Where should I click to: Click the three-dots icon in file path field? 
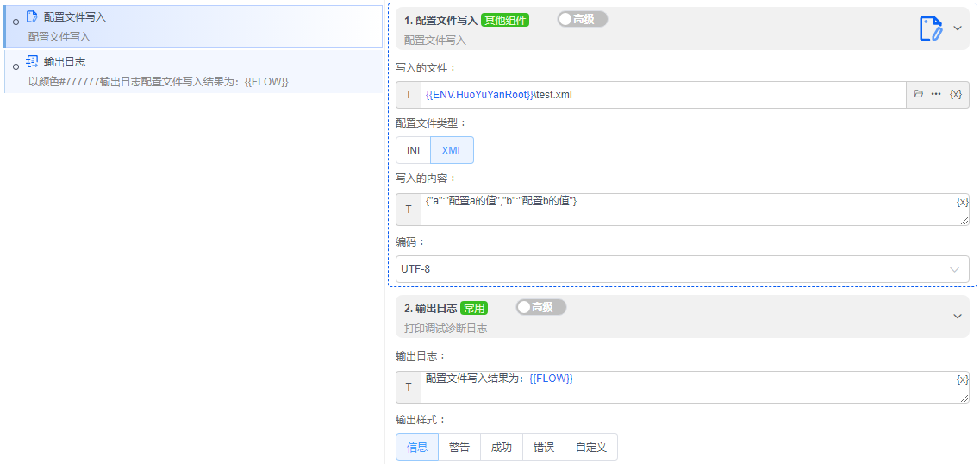[936, 94]
